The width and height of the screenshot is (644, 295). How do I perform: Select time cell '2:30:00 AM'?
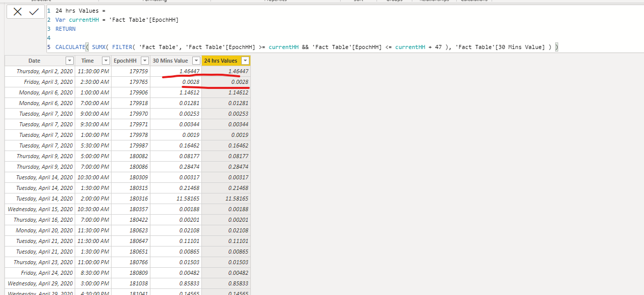tap(94, 82)
